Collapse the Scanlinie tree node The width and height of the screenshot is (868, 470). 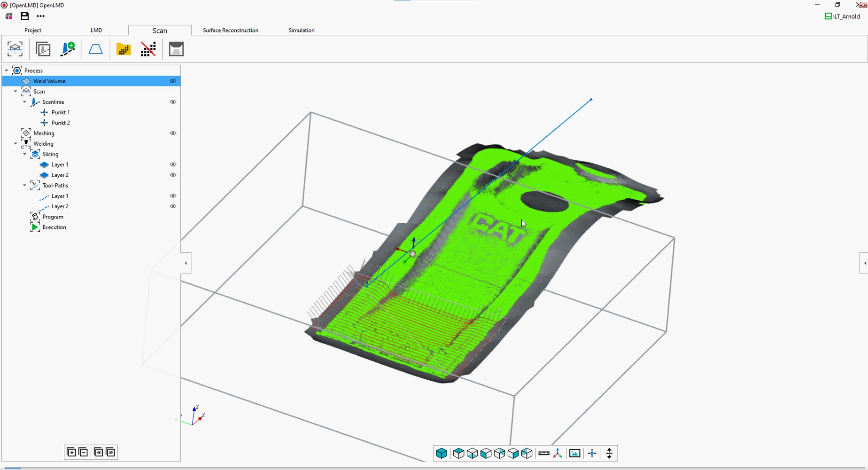coord(24,102)
